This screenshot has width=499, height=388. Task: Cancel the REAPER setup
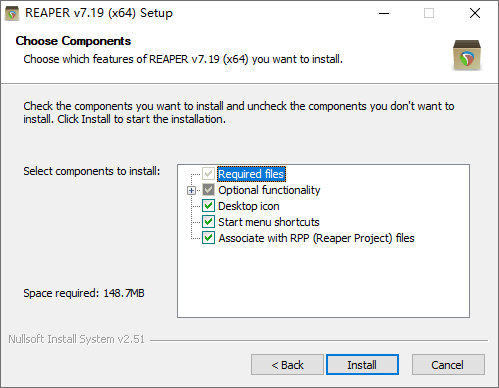coord(448,365)
